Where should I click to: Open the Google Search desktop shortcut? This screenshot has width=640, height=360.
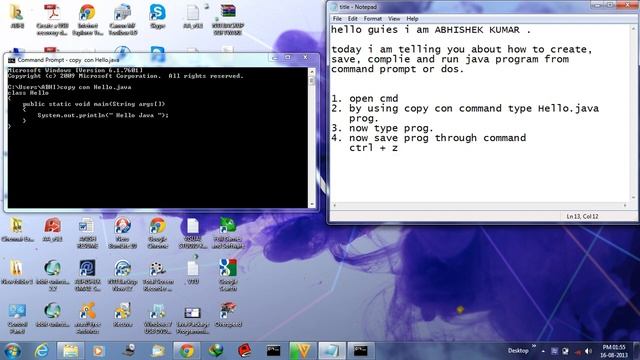228,276
